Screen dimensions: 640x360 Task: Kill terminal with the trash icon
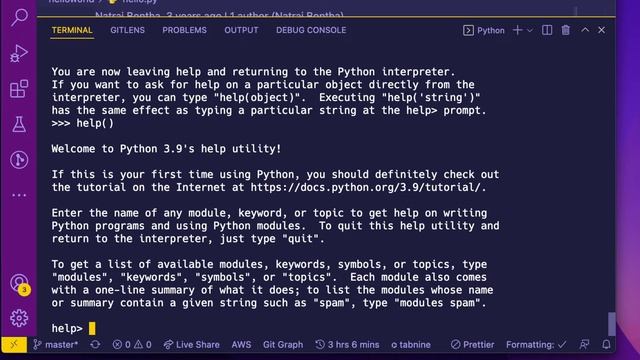[566, 30]
